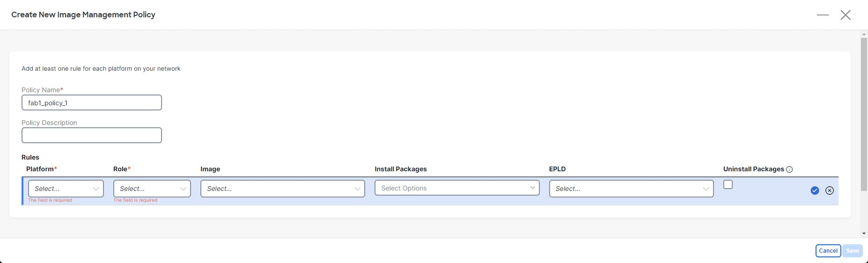Confirm the rule with the blue checkmark icon
This screenshot has width=868, height=263.
[x=815, y=190]
